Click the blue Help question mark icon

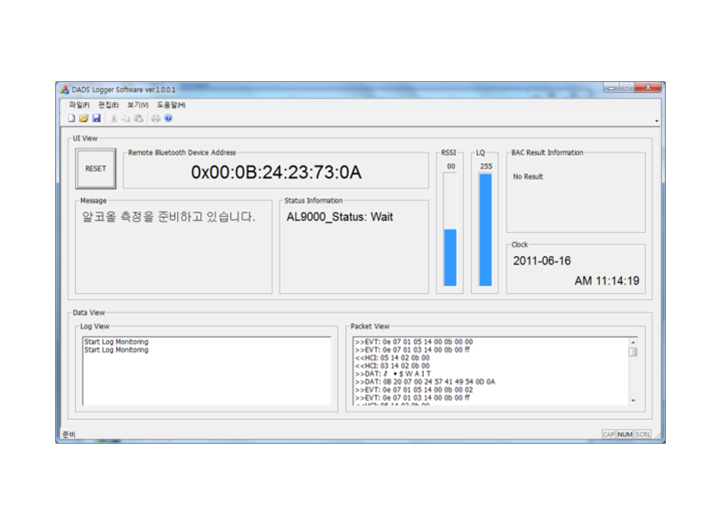coord(168,118)
